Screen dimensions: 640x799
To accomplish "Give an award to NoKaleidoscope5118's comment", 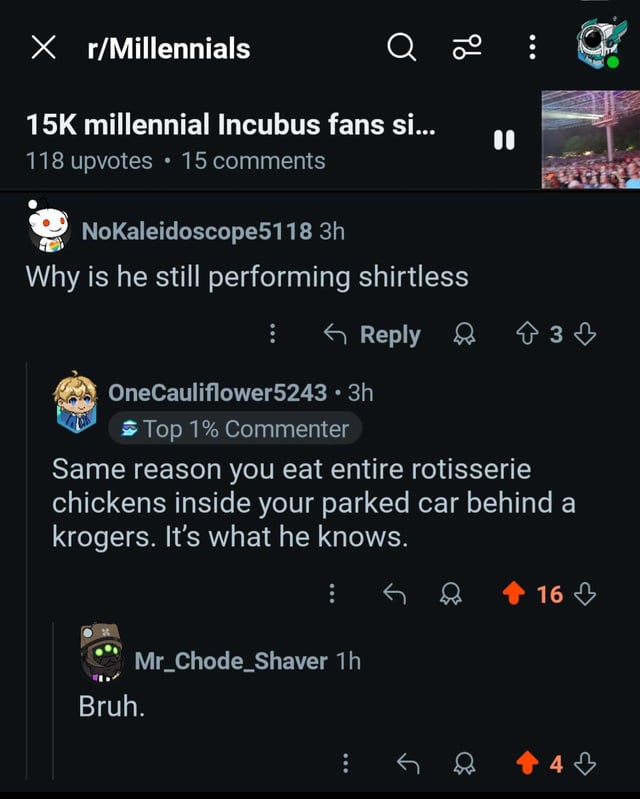I will tap(467, 335).
